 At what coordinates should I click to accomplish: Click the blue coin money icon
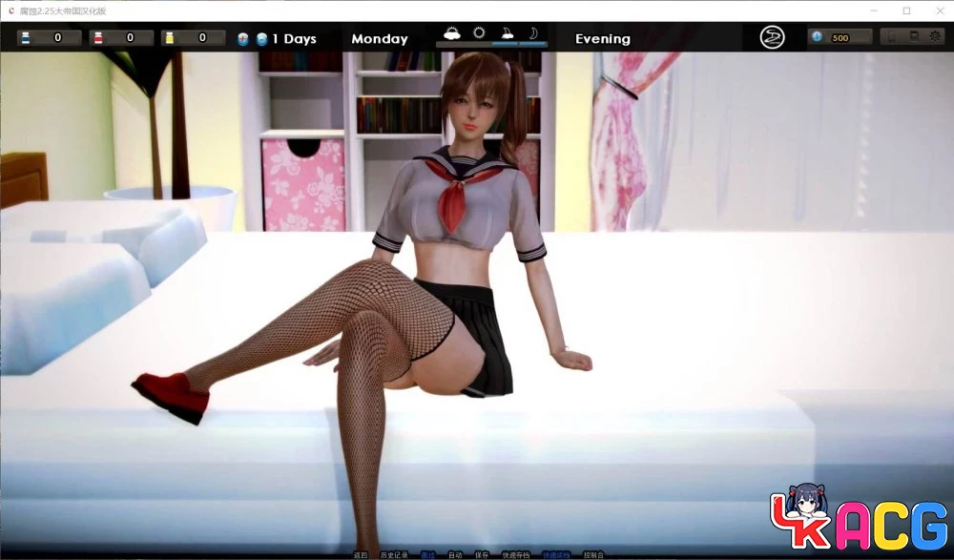pos(818,37)
